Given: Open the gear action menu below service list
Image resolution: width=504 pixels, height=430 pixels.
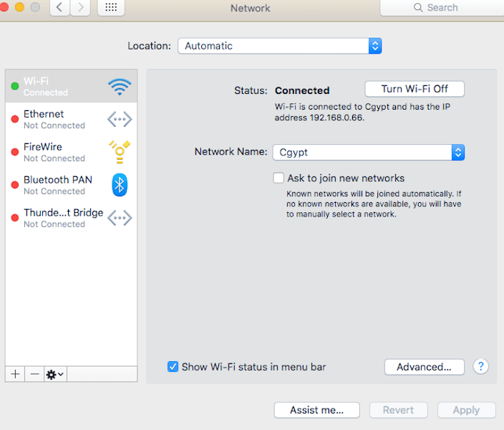Looking at the screenshot, I should [x=55, y=374].
